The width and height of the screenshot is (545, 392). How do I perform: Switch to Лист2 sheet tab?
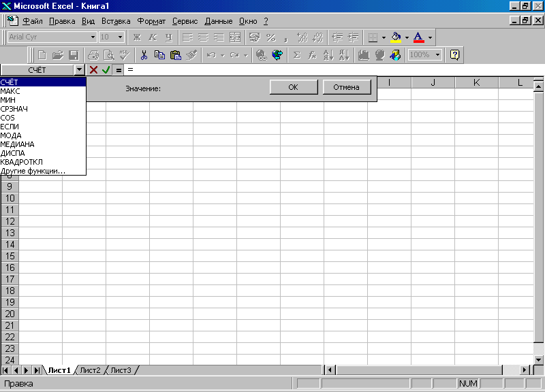pos(90,370)
